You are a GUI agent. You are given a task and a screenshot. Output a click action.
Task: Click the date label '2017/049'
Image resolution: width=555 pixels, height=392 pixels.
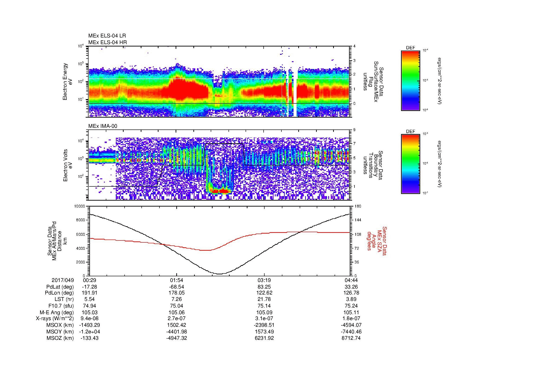coord(63,280)
